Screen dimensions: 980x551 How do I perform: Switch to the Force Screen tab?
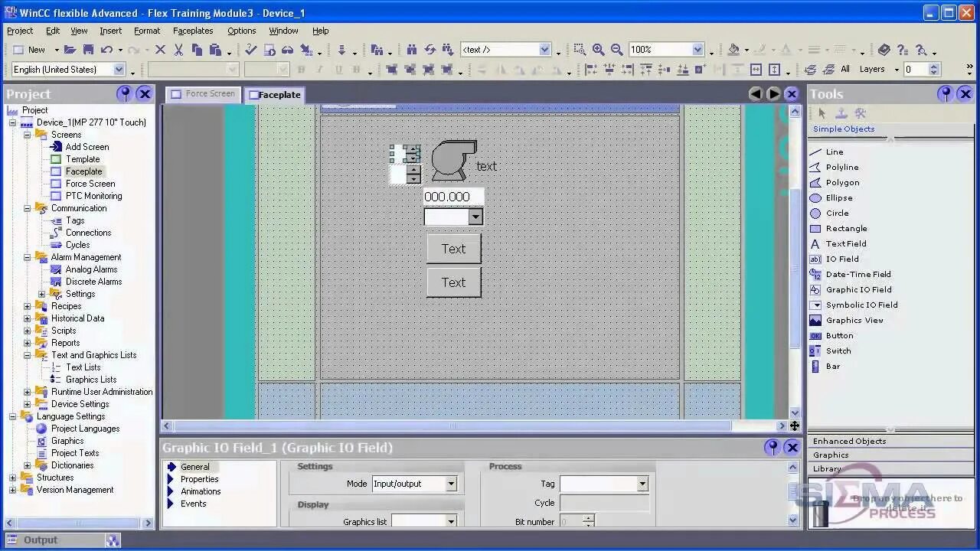(x=203, y=94)
